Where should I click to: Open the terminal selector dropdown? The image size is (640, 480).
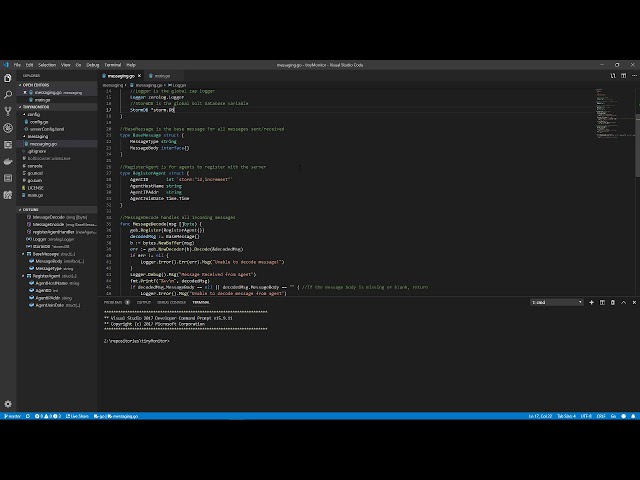tap(556, 302)
